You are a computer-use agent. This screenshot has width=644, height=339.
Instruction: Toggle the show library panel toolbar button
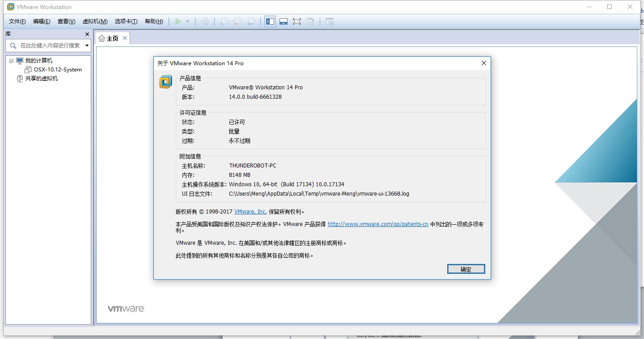coord(270,21)
